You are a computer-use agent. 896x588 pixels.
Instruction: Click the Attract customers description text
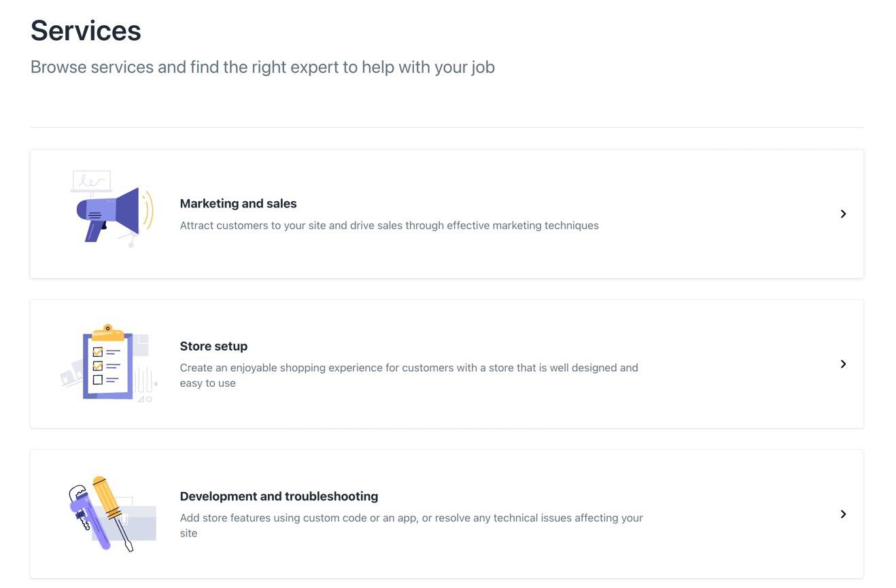click(x=389, y=225)
